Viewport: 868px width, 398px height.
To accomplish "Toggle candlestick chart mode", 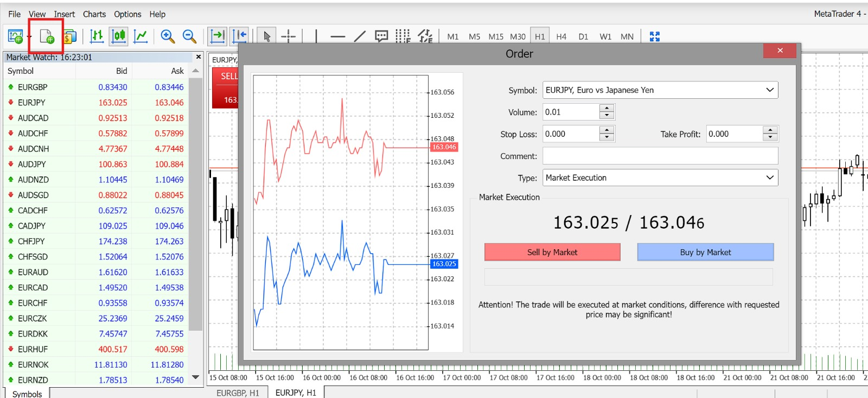I will (x=119, y=36).
